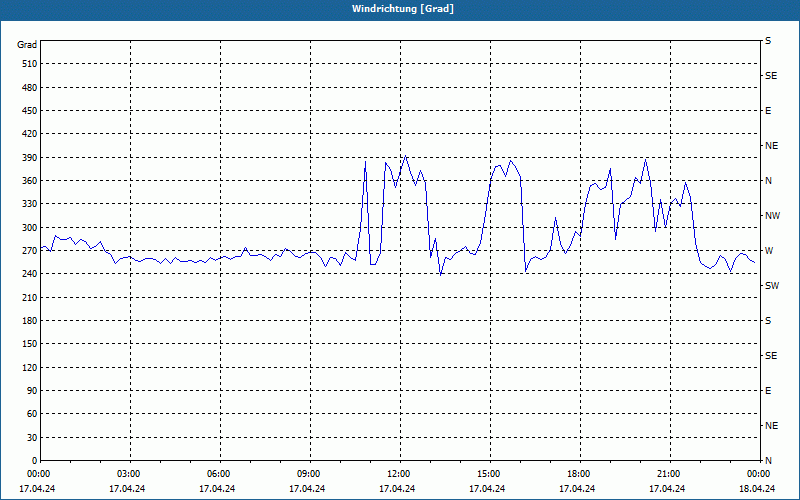Click the 21:00 time axis label
This screenshot has height=500, width=800.
pyautogui.click(x=670, y=474)
